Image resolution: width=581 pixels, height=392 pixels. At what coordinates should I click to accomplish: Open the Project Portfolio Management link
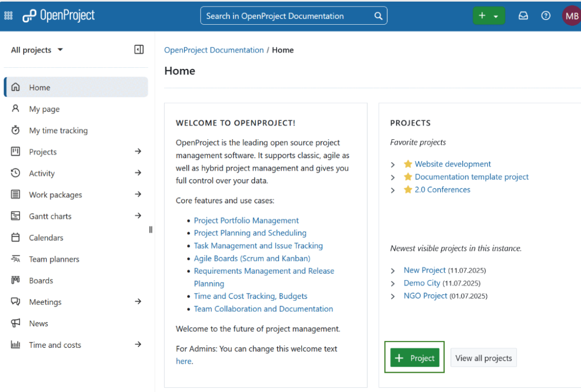246,220
